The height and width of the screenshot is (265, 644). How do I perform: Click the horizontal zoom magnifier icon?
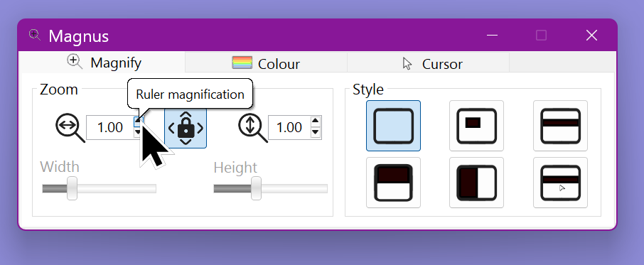coord(70,128)
